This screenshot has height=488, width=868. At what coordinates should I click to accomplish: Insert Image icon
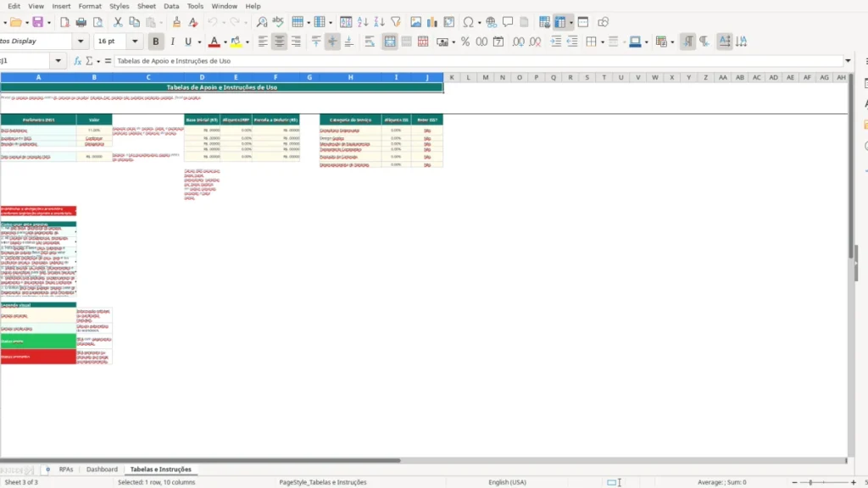coord(415,22)
